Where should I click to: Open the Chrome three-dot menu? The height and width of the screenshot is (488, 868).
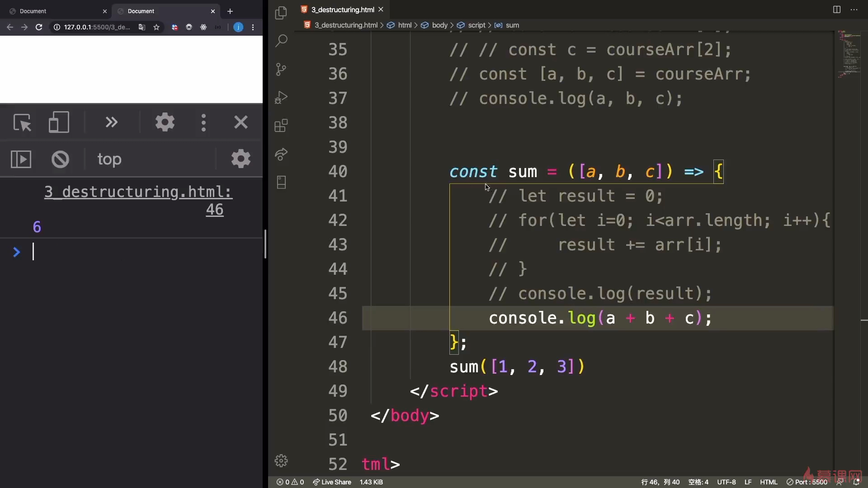click(x=253, y=27)
